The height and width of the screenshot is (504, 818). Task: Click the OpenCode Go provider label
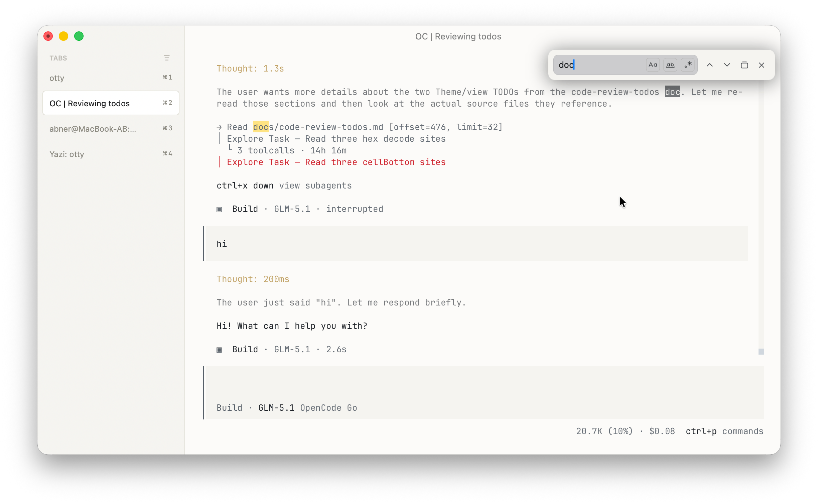coord(328,408)
